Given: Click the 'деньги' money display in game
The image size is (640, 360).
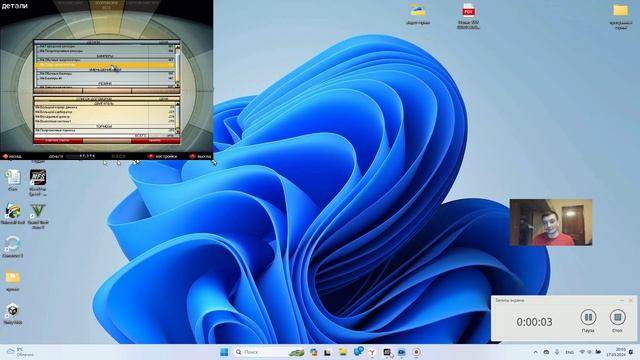Looking at the screenshot, I should coord(72,156).
